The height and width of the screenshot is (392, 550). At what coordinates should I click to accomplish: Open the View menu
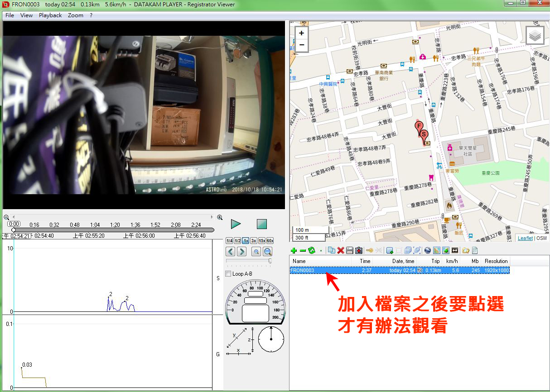pyautogui.click(x=27, y=15)
